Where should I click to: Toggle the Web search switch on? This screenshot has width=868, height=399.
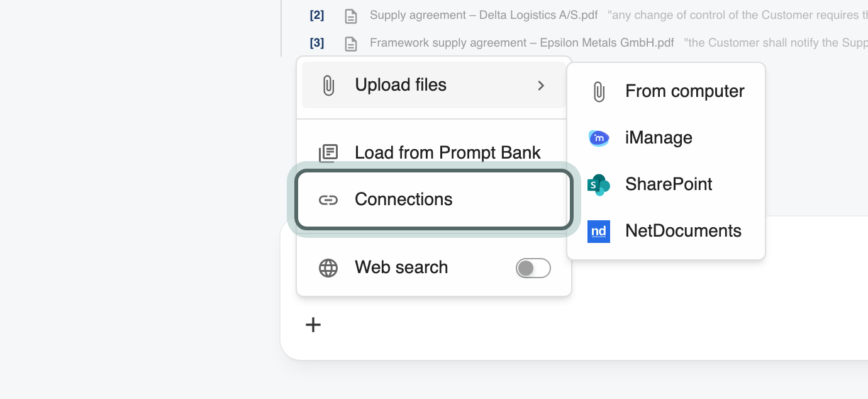click(533, 268)
